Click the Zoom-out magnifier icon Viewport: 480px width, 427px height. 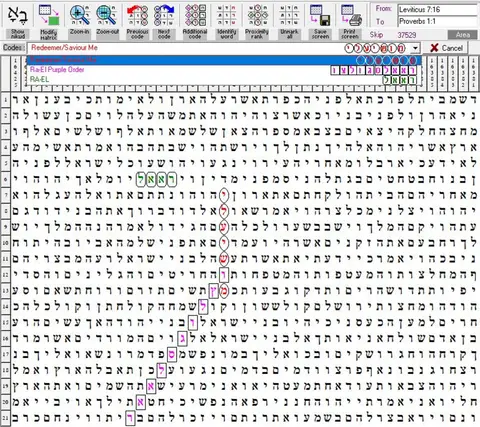tap(107, 15)
